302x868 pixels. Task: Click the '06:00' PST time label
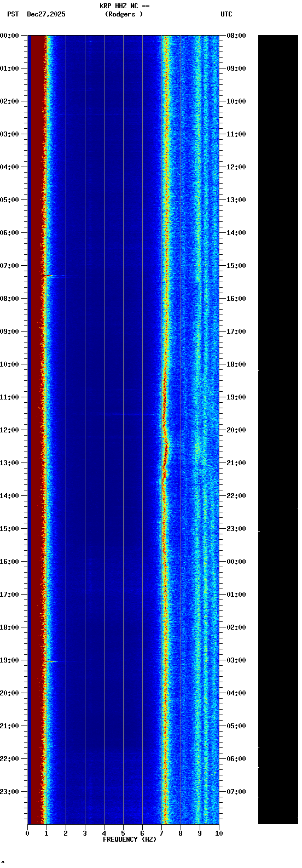point(9,233)
